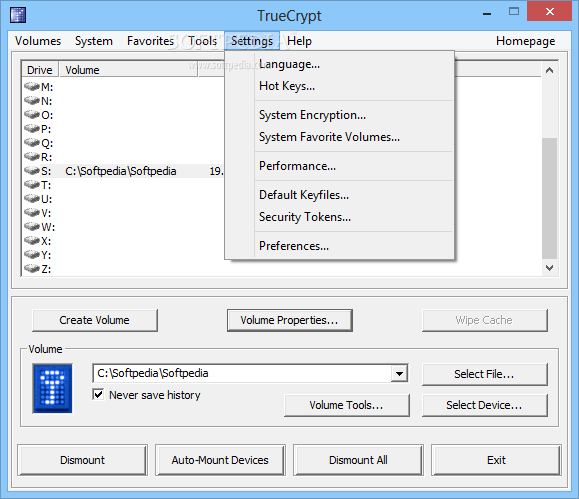Dismount the selected volume
This screenshot has height=499, width=579.
82,460
